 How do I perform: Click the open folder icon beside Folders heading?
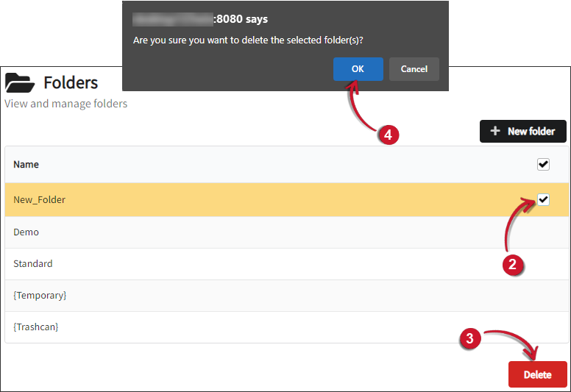[20, 82]
